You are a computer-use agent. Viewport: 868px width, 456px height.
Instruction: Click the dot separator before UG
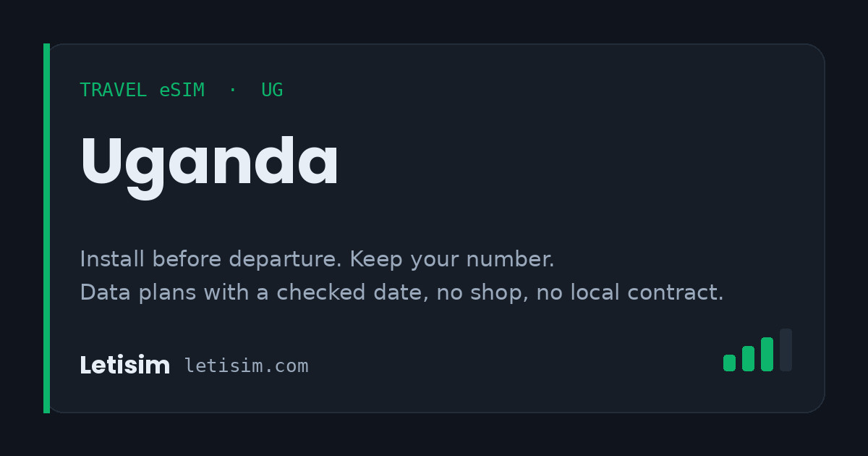[232, 90]
